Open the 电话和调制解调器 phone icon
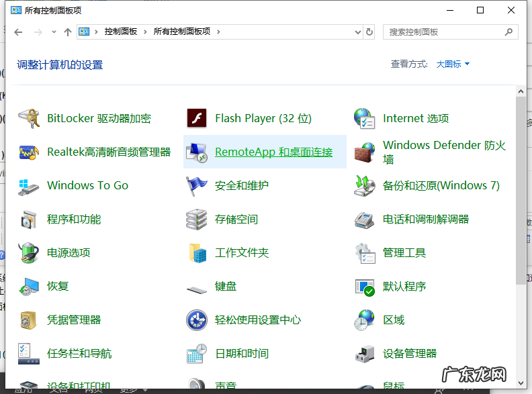Viewport: 532px width, 394px height. [x=364, y=220]
